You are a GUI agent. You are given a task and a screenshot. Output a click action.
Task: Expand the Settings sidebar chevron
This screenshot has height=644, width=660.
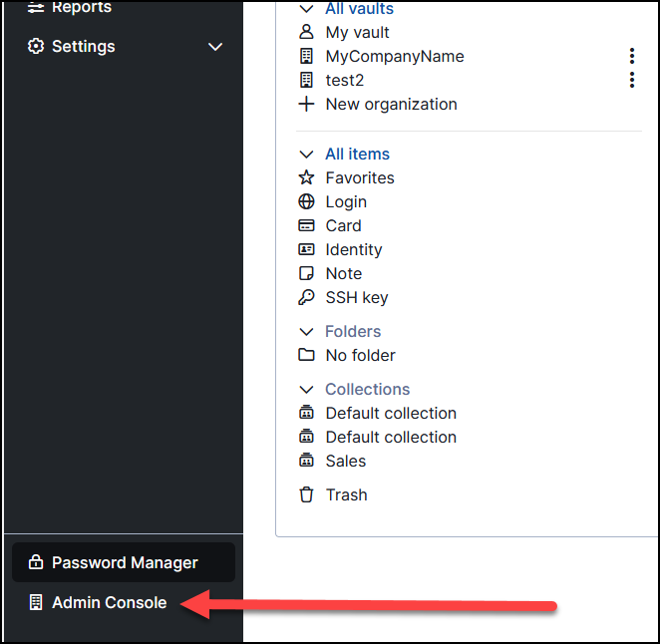pos(215,47)
